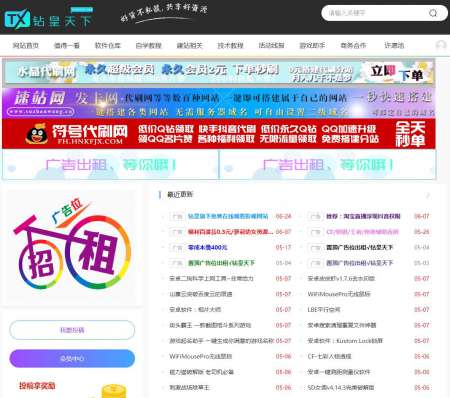Viewport: 450px width, 398px height.
Task: Click 立即下单 on the top banner
Action: pos(397,73)
